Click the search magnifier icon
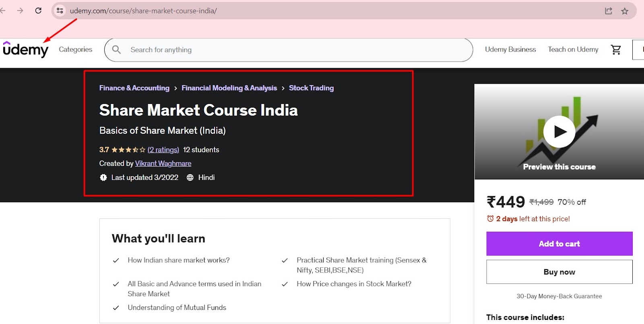 (x=116, y=50)
